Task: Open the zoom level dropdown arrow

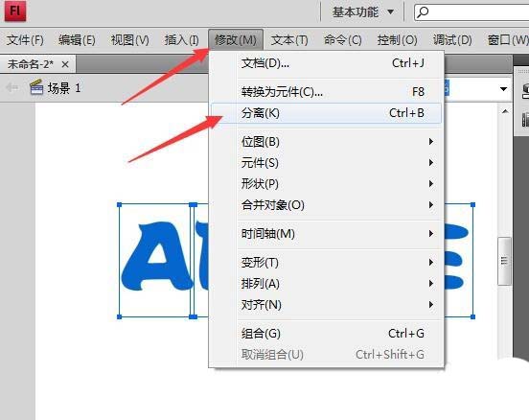Action: (503, 89)
